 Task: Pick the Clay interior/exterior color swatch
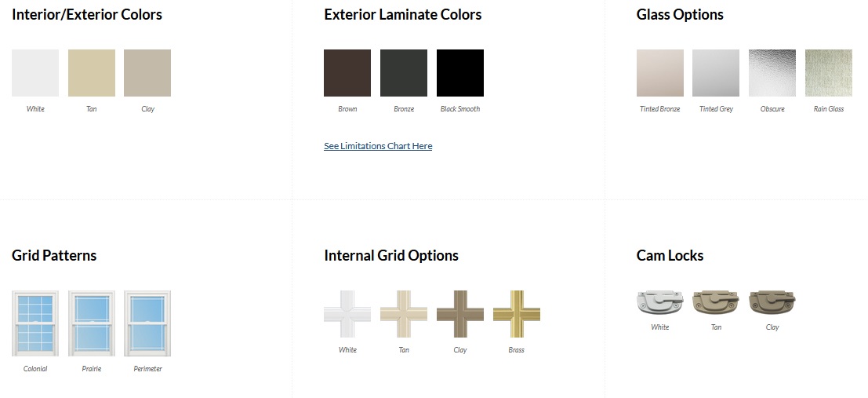coord(147,73)
